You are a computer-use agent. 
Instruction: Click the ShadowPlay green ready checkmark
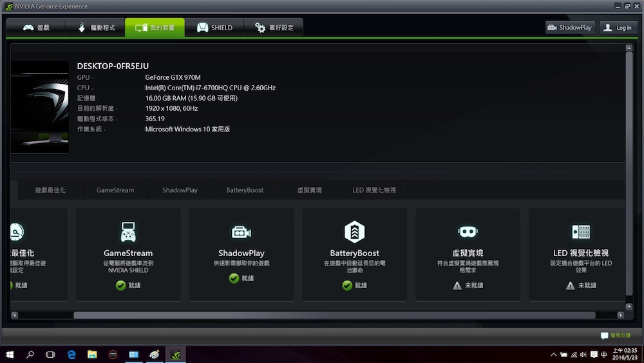tap(234, 279)
